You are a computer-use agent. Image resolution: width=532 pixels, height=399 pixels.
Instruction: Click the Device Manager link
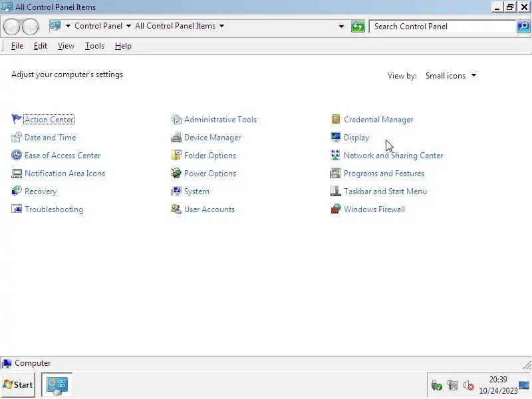[212, 138]
